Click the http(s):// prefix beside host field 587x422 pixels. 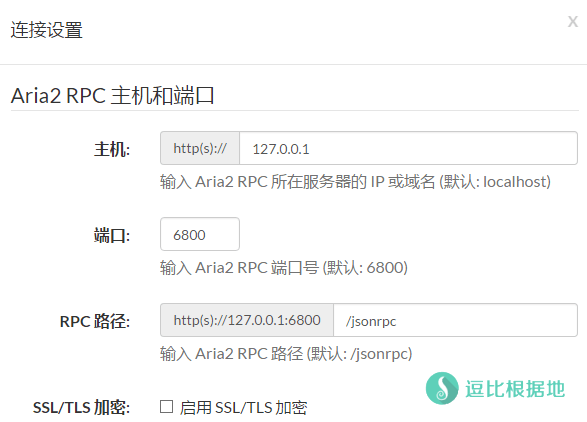point(200,148)
